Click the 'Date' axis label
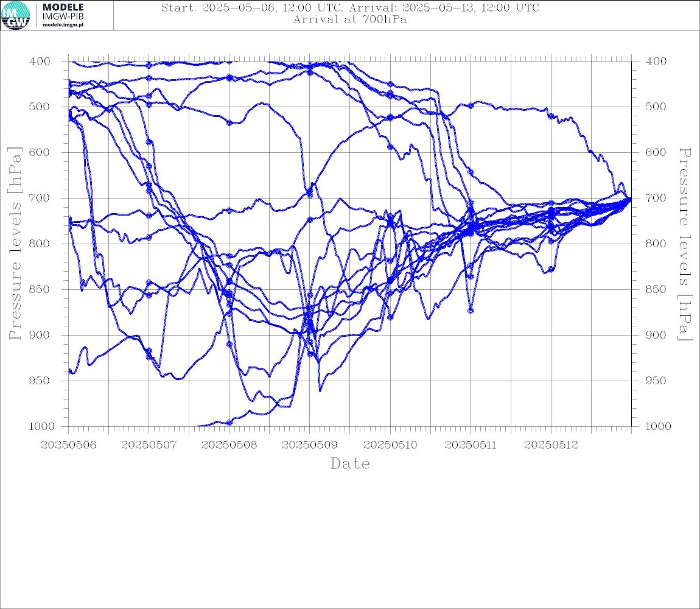Viewport: 700px width, 609px height. coord(350,464)
